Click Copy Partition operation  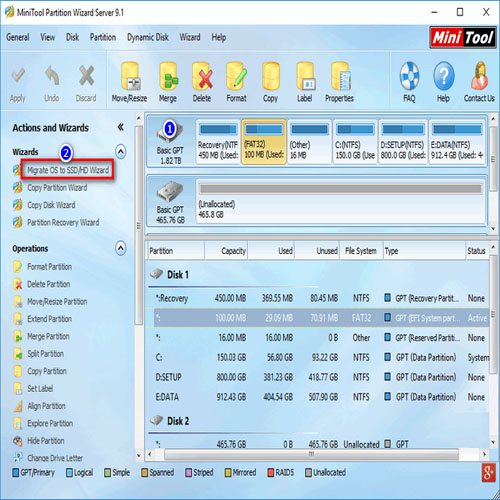(x=47, y=371)
